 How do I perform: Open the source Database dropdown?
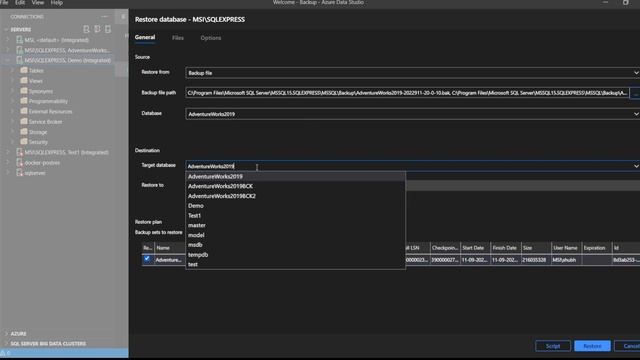[x=413, y=114]
